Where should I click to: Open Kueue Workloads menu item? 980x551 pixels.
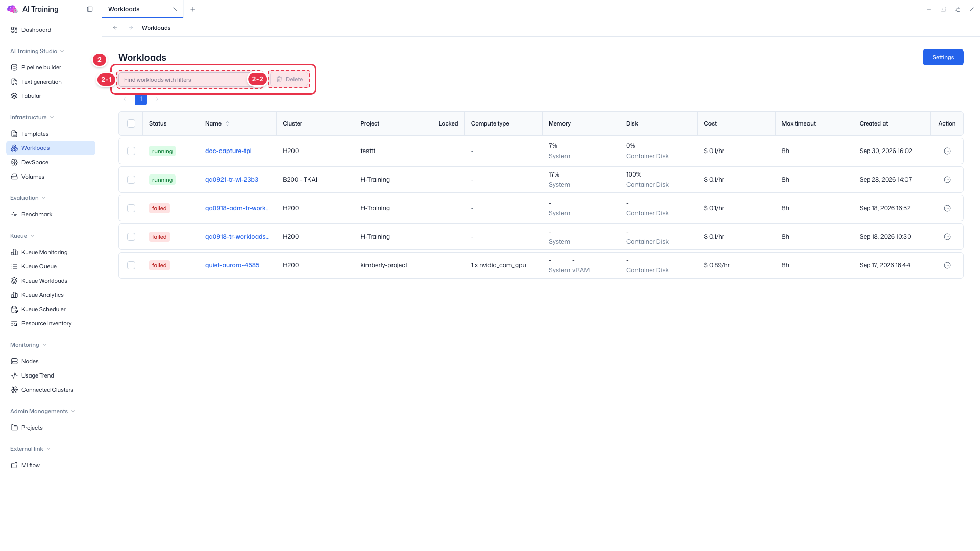(x=51, y=281)
